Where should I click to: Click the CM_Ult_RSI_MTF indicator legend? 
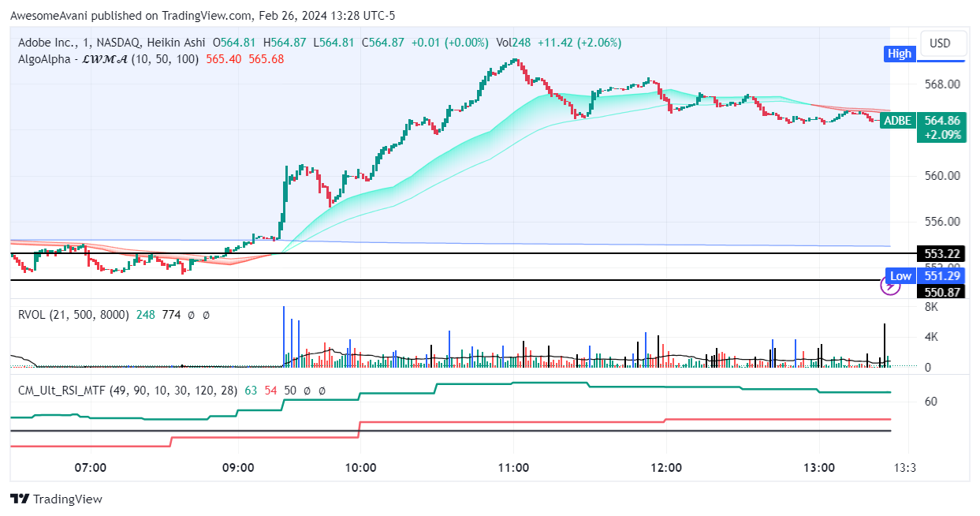point(128,390)
